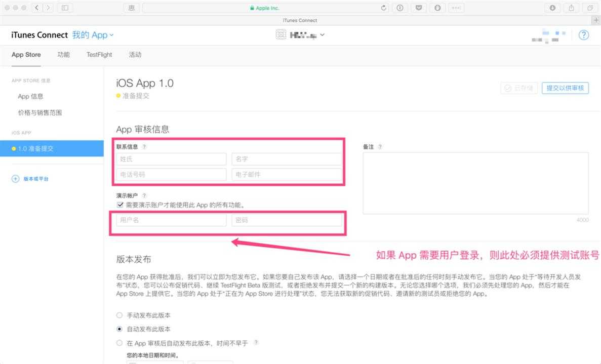Click the help icon after 时间不早于
This screenshot has height=364, width=601.
point(256,343)
